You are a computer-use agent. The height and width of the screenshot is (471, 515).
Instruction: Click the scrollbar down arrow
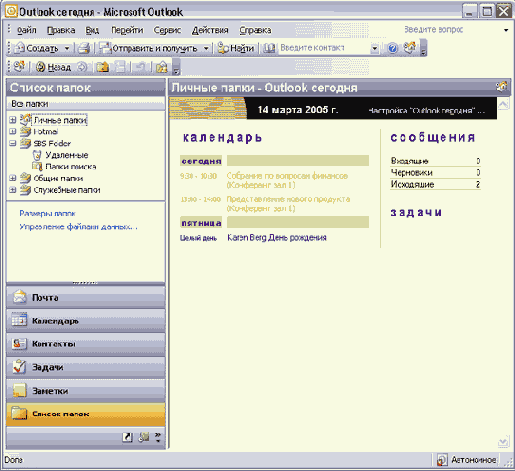[x=503, y=442]
